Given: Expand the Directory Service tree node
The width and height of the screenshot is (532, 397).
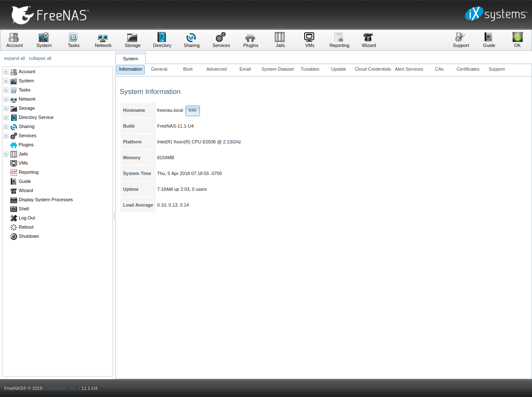Looking at the screenshot, I should click(6, 117).
